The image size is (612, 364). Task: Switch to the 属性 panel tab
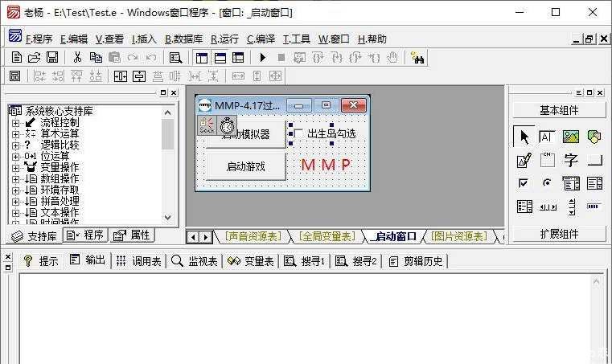pos(132,235)
